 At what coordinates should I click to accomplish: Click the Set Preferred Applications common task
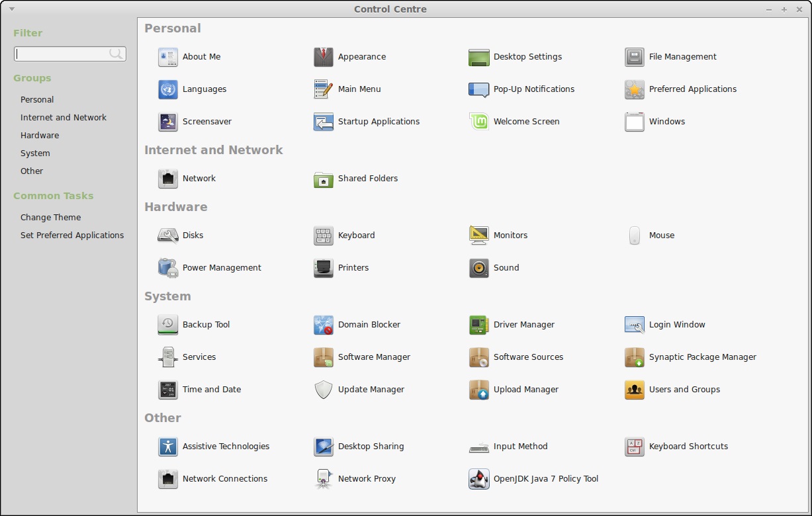(72, 236)
